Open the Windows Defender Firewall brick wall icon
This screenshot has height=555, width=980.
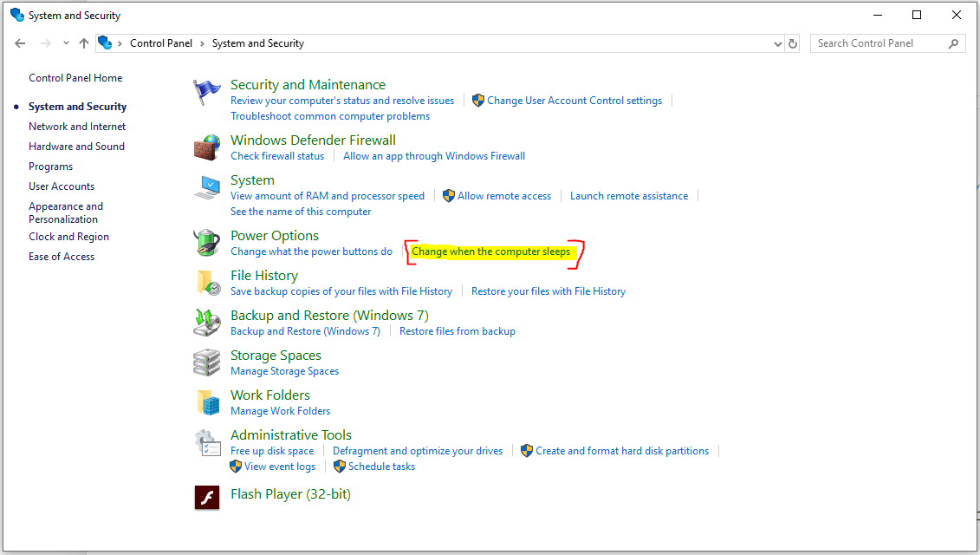pos(207,147)
